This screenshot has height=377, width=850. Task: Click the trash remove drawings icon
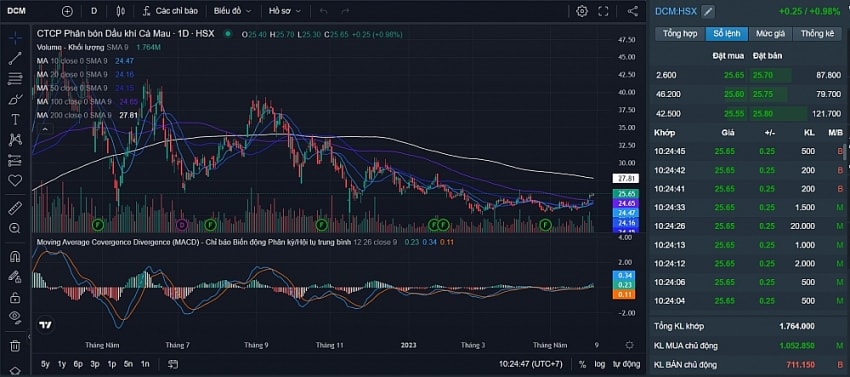point(15,346)
